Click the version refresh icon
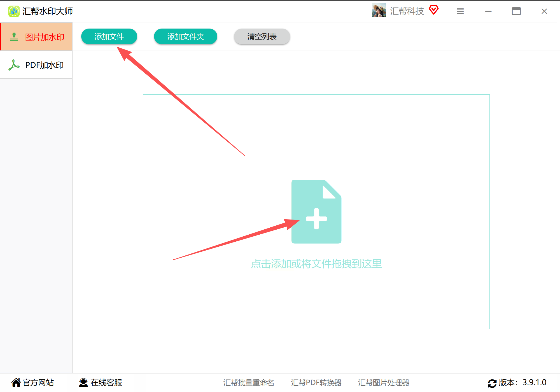The image size is (560, 392). click(492, 383)
